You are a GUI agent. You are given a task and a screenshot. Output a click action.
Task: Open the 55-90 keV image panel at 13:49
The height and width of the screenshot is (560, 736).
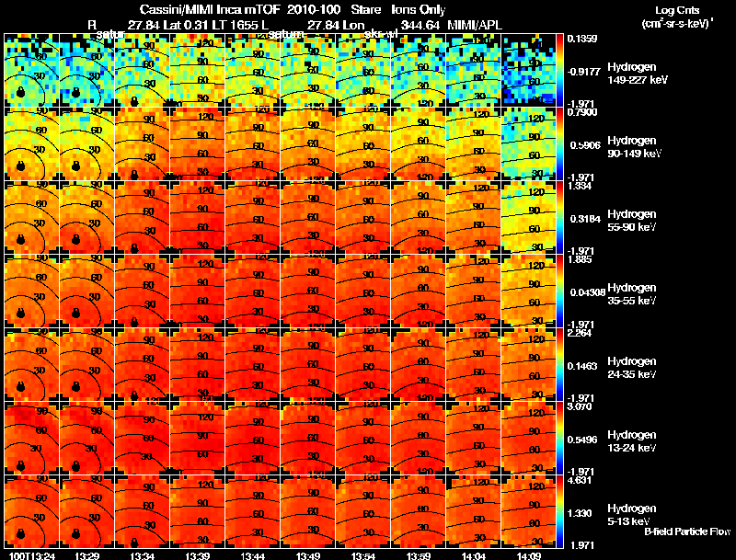(x=308, y=217)
